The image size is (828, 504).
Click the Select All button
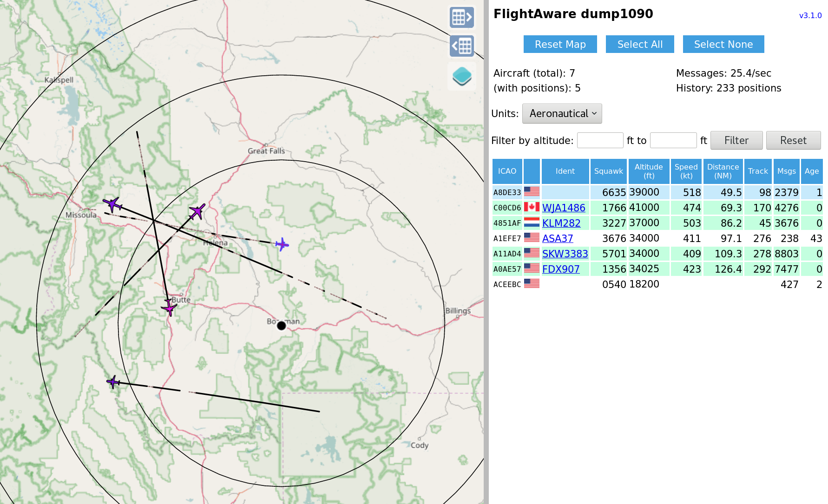[640, 44]
